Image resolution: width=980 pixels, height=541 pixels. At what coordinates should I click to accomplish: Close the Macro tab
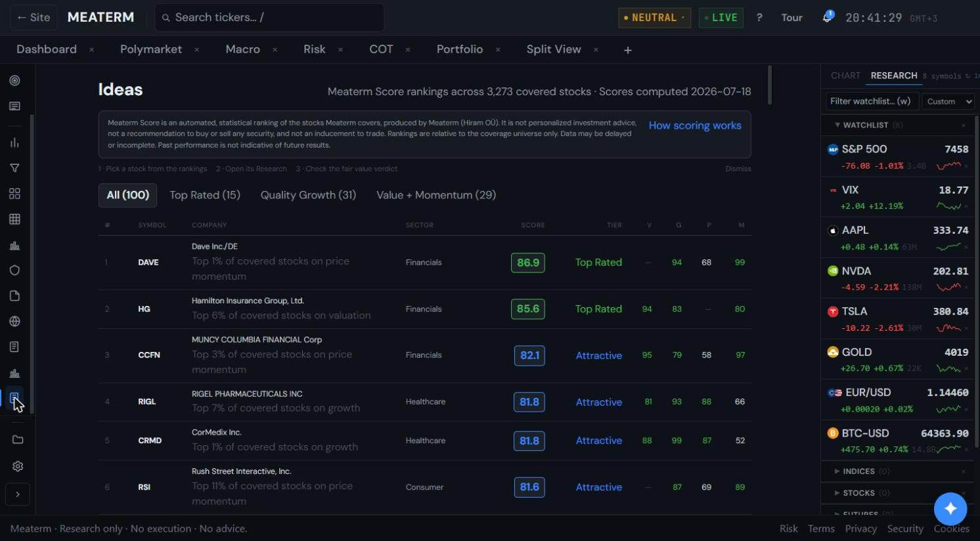pyautogui.click(x=275, y=50)
